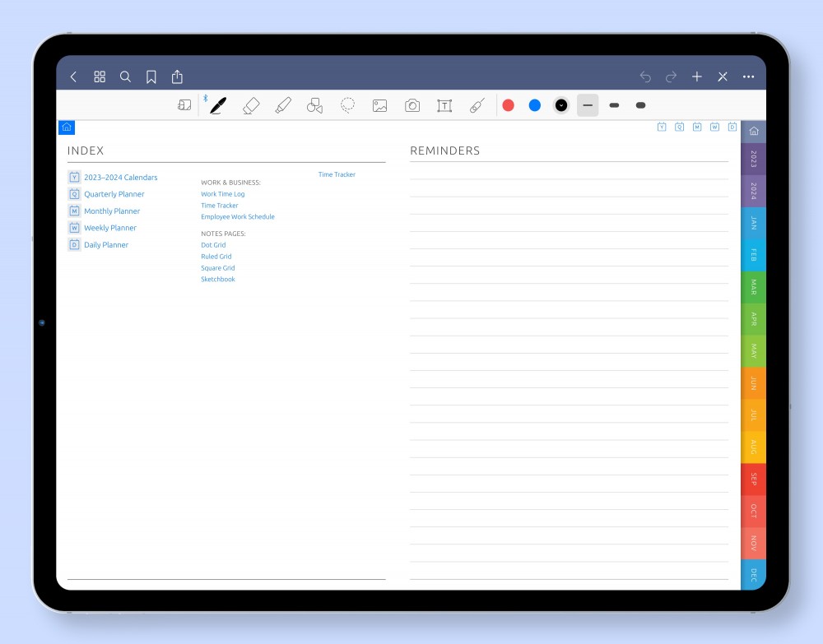Choose the red pen color

(508, 105)
